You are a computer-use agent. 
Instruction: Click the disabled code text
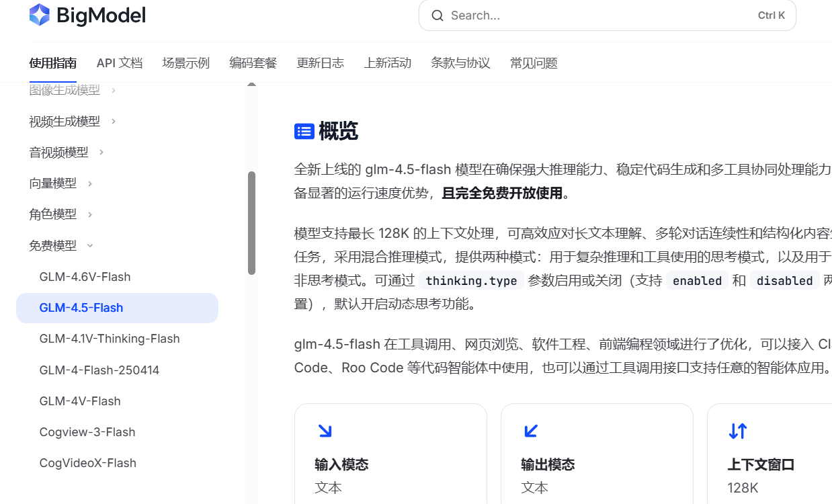[x=784, y=281]
